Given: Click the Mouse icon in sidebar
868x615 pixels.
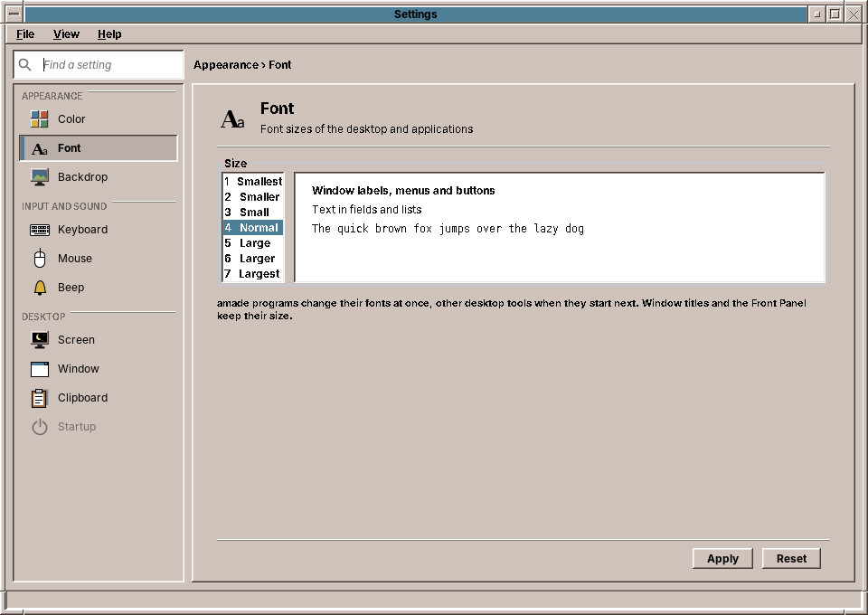Looking at the screenshot, I should (x=39, y=259).
